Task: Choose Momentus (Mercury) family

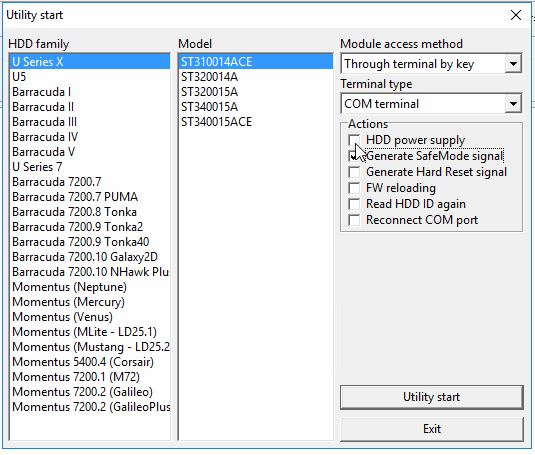Action: click(90, 302)
